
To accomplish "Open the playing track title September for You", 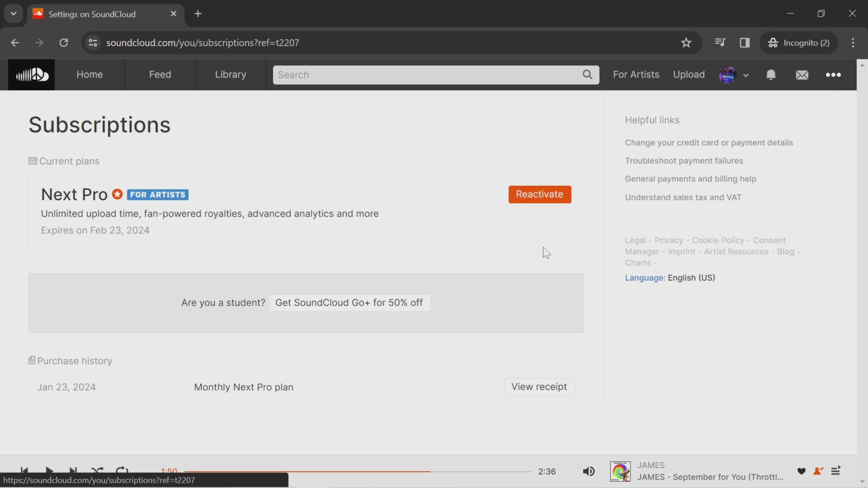I will point(710,477).
